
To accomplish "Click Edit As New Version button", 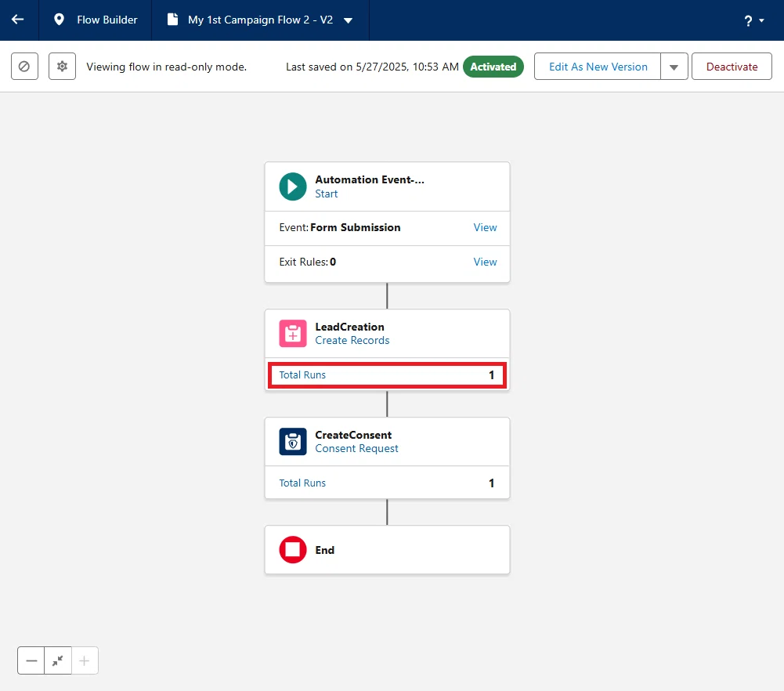I will click(598, 67).
